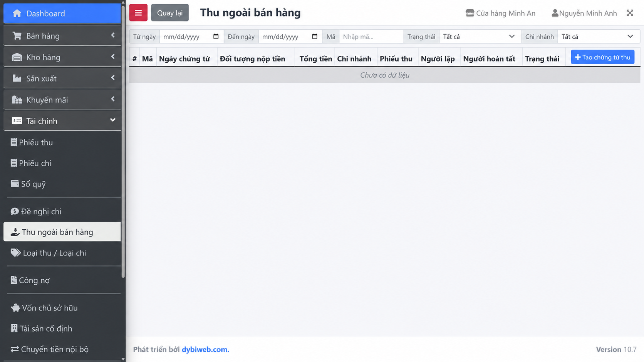Click the Kho hàng warehouse icon
The height and width of the screenshot is (362, 644).
tap(17, 57)
